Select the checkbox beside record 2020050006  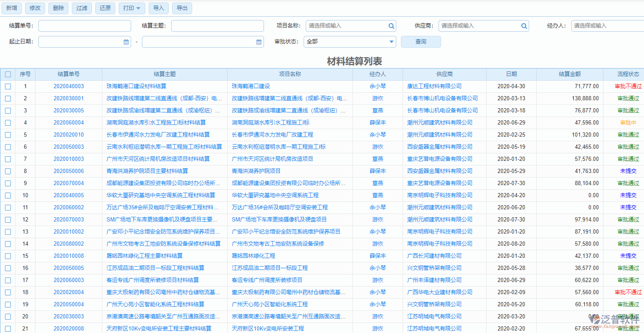8,171
